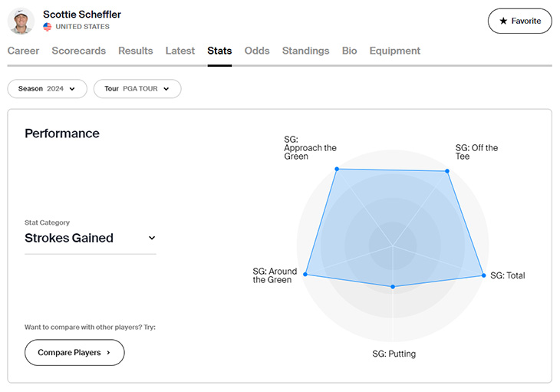Click the United States flag icon
The width and height of the screenshot is (560, 392).
48,27
